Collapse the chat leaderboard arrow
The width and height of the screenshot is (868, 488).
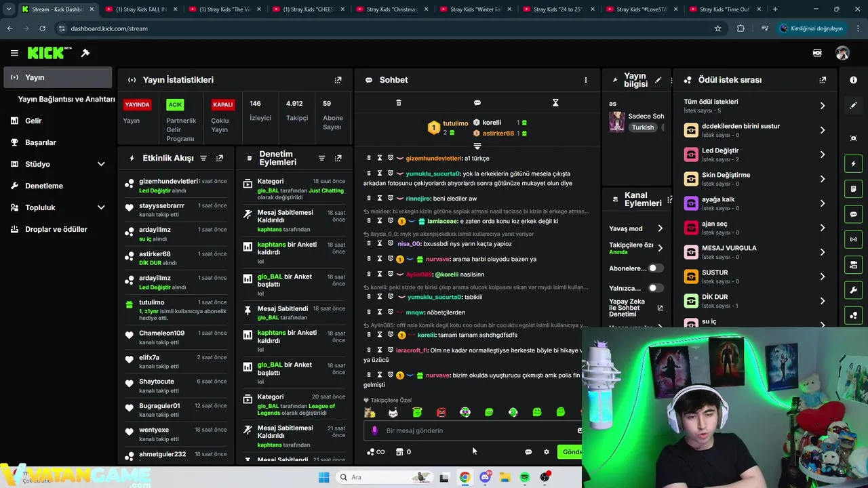(477, 146)
